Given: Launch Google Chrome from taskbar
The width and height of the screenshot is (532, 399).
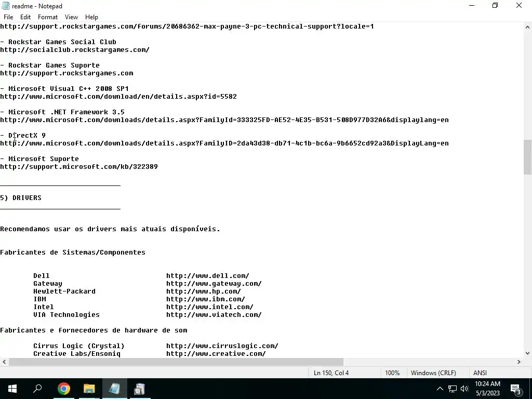Looking at the screenshot, I should (x=64, y=389).
